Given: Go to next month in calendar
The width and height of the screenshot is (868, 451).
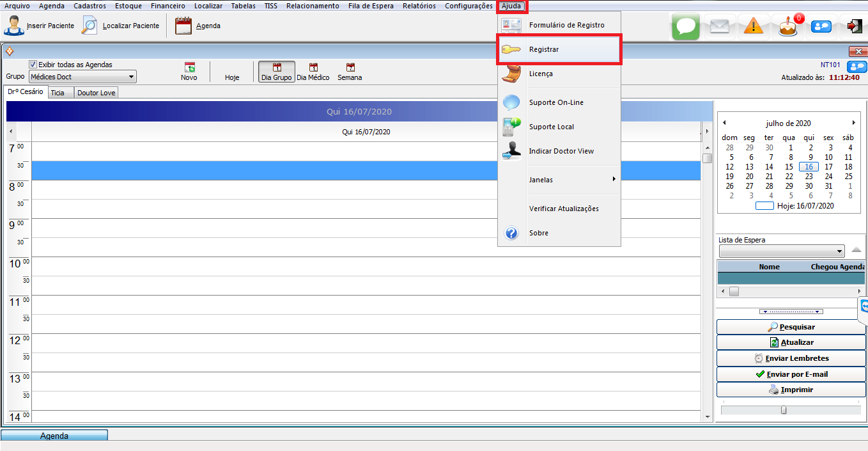Looking at the screenshot, I should pos(853,123).
